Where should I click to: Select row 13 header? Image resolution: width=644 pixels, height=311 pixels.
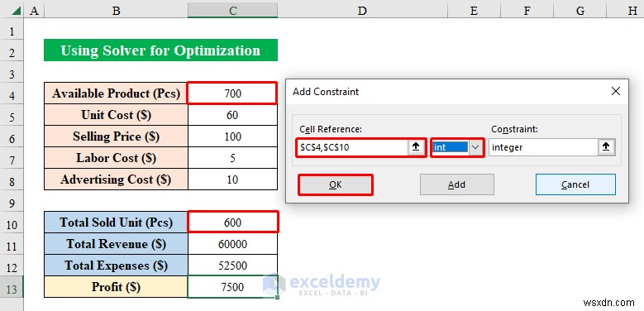coord(12,289)
